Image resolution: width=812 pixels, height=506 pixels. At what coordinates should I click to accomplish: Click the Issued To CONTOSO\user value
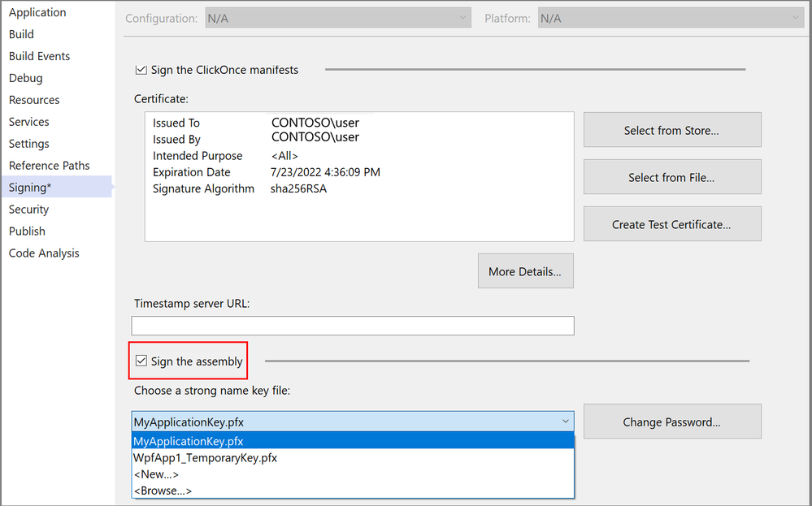click(315, 123)
